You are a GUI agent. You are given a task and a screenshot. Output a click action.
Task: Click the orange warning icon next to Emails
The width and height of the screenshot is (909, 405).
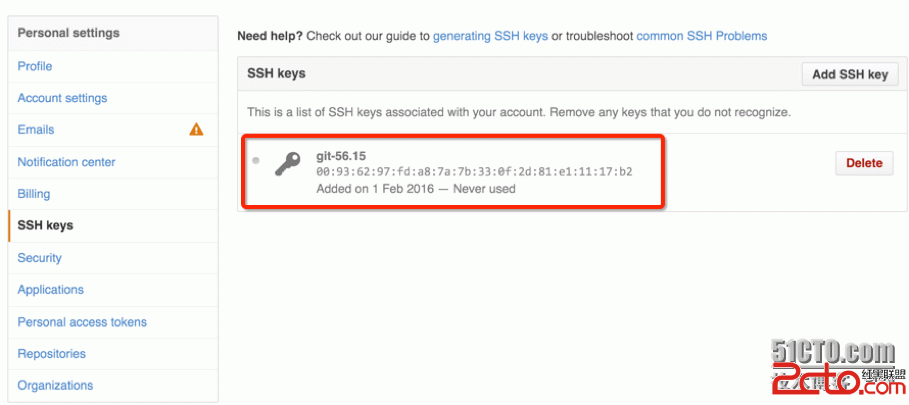[x=197, y=129]
